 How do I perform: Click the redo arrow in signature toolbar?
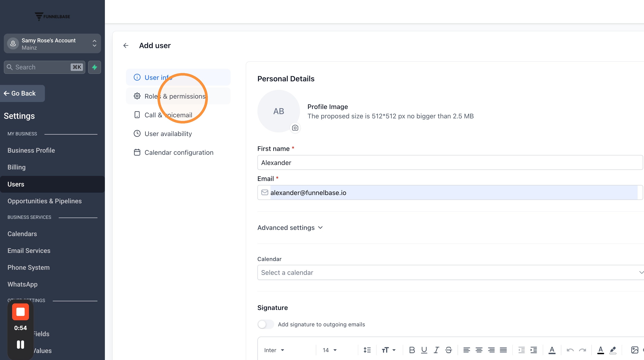[583, 350]
